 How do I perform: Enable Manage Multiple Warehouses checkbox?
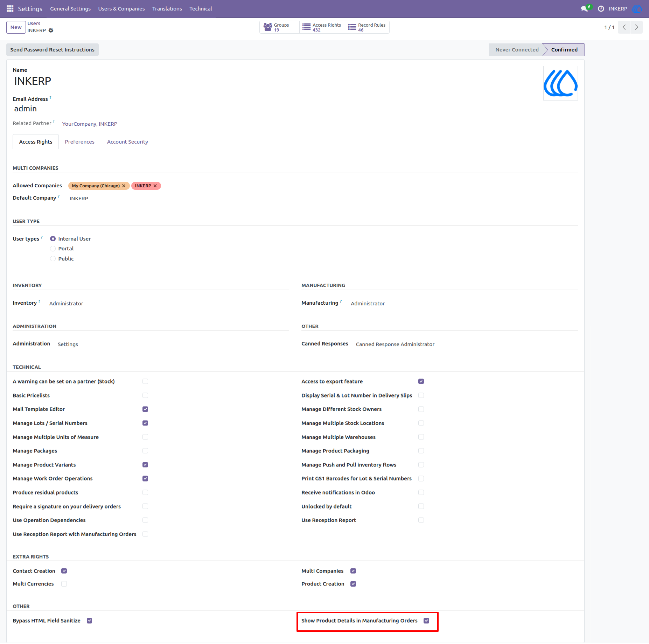[x=421, y=437]
